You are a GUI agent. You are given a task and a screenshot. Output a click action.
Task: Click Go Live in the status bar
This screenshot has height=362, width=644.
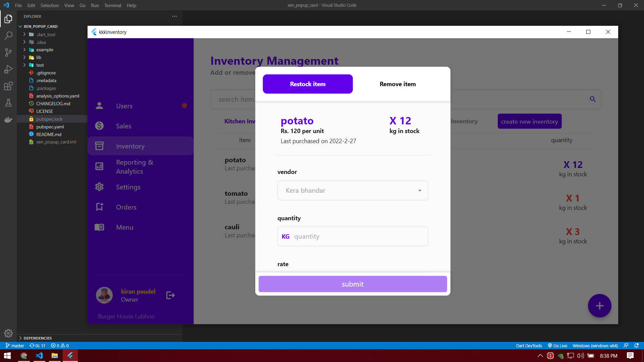(x=557, y=345)
